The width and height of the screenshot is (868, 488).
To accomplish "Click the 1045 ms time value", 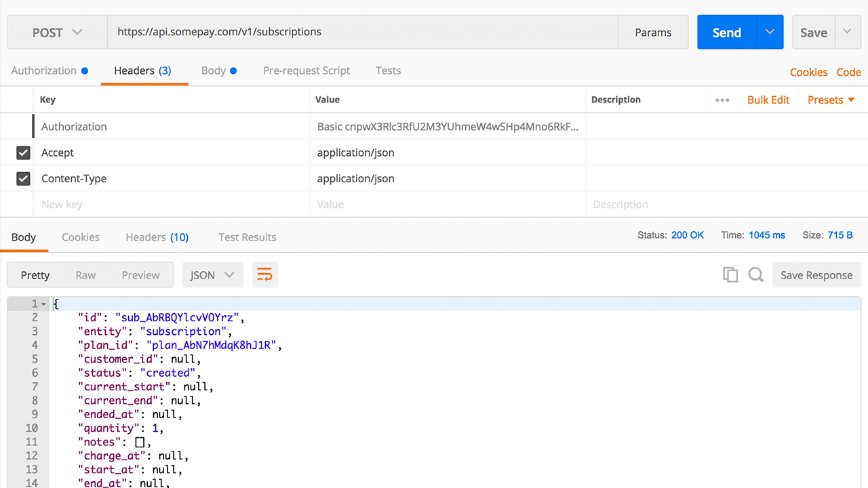I will tap(767, 235).
